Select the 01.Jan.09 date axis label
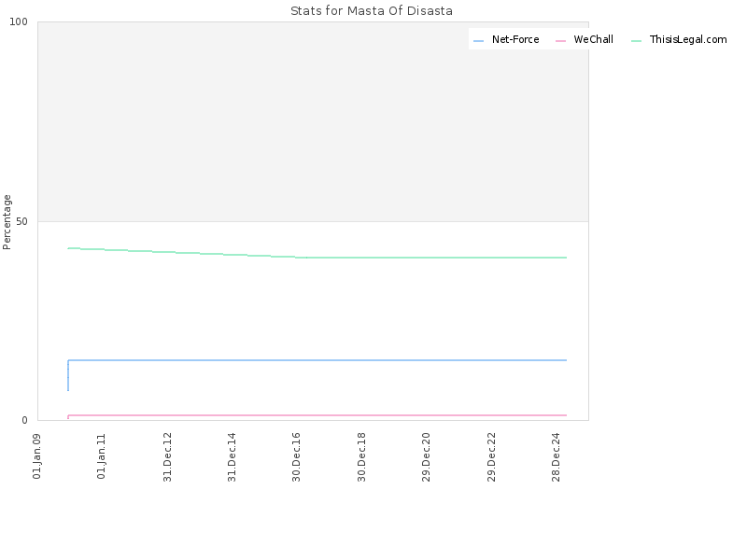Viewport: 747px width, 560px height. point(36,456)
